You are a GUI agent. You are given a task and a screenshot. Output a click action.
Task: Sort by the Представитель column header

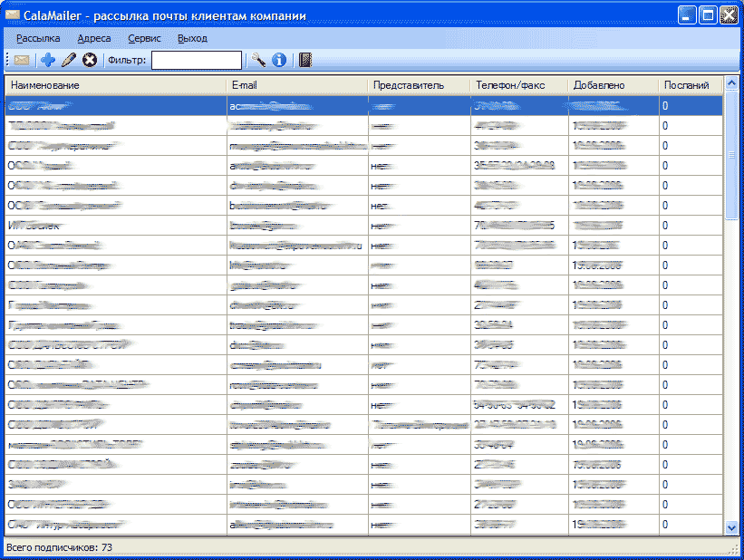click(x=419, y=85)
